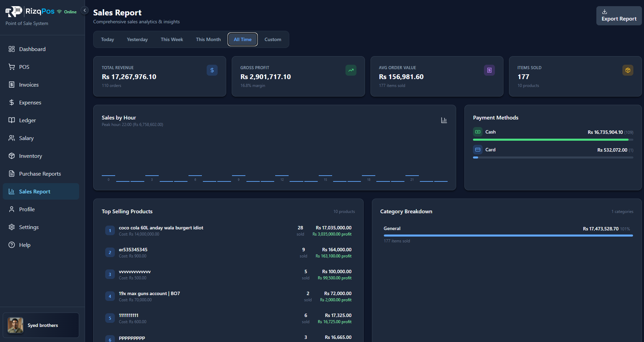Click the Export Report button
Image resolution: width=644 pixels, height=342 pixels.
click(619, 16)
